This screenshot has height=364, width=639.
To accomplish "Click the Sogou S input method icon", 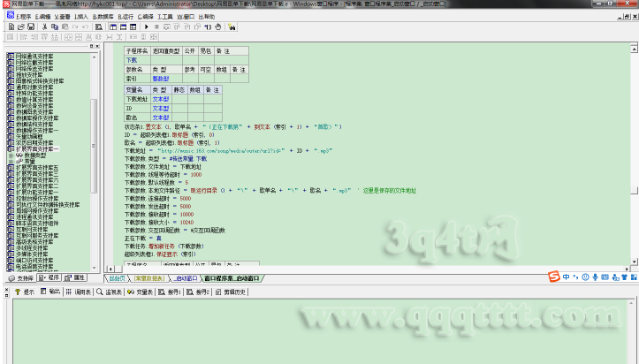I will coord(554,277).
